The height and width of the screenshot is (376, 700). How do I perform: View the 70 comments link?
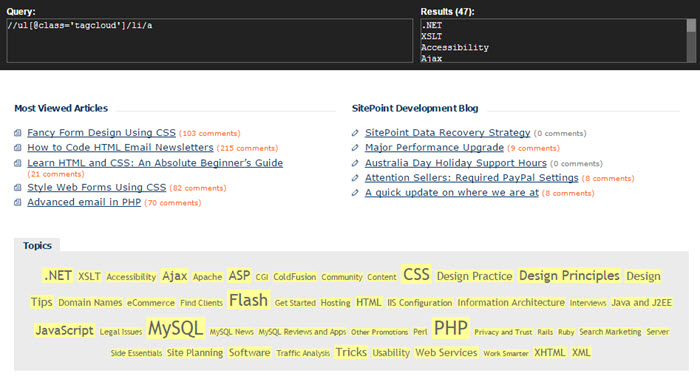173,203
